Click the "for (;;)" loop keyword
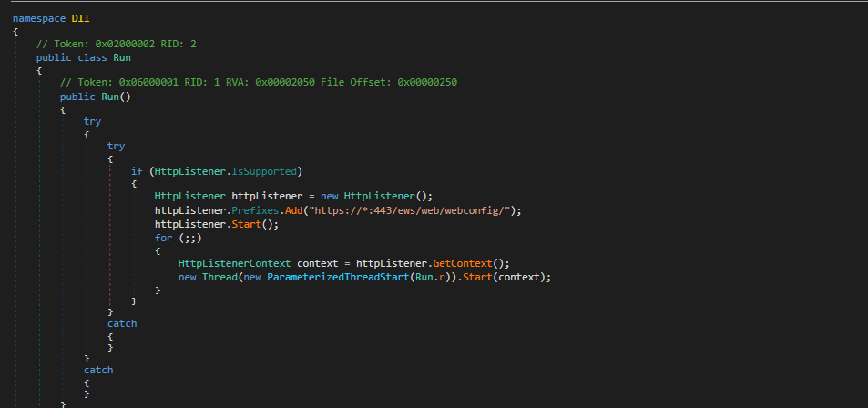 163,238
